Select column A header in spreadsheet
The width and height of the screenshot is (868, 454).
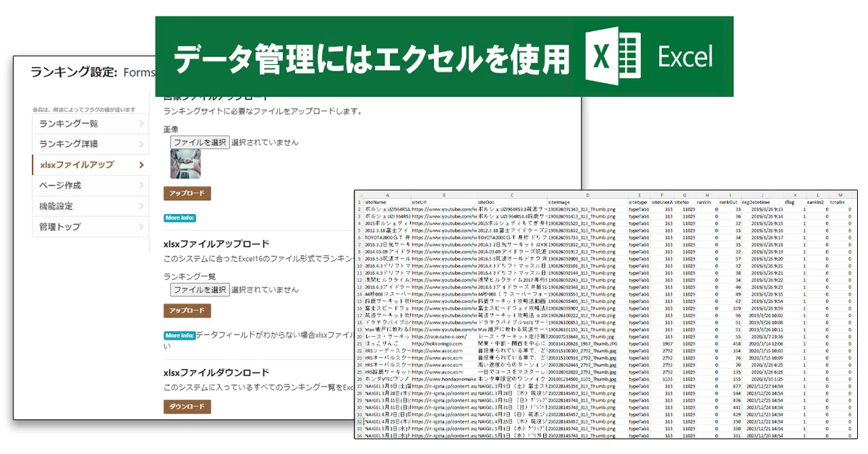click(387, 195)
